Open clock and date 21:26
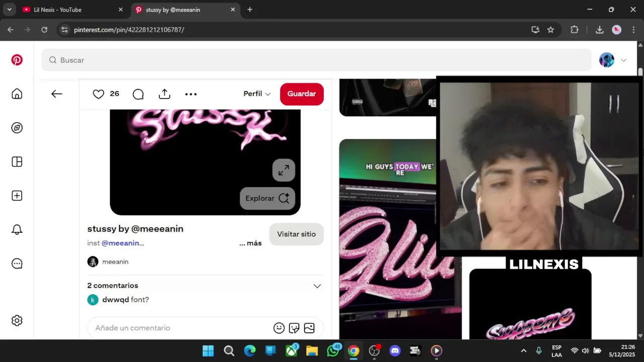 coord(622,351)
